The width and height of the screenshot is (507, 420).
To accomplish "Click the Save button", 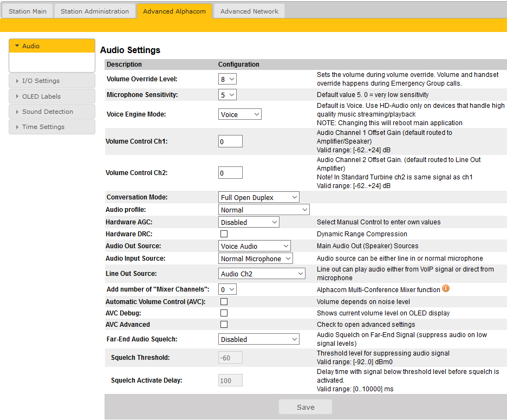I will [305, 408].
